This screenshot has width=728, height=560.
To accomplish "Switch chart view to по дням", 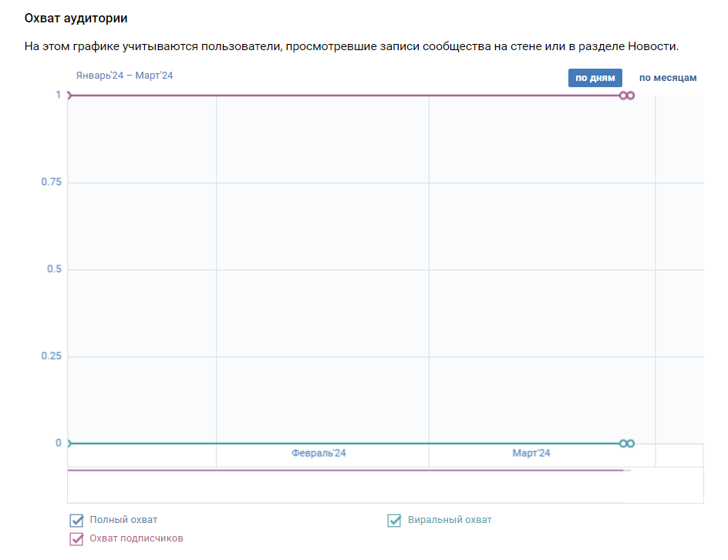I will [595, 78].
